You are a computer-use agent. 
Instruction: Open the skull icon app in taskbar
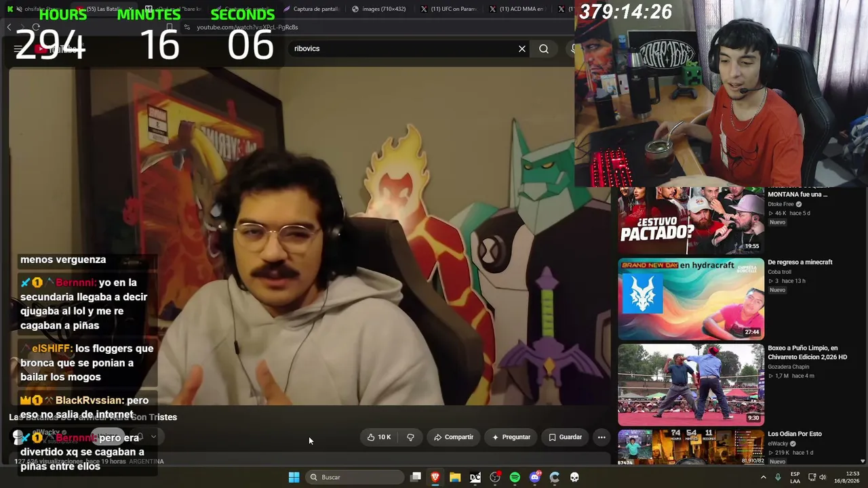click(574, 477)
